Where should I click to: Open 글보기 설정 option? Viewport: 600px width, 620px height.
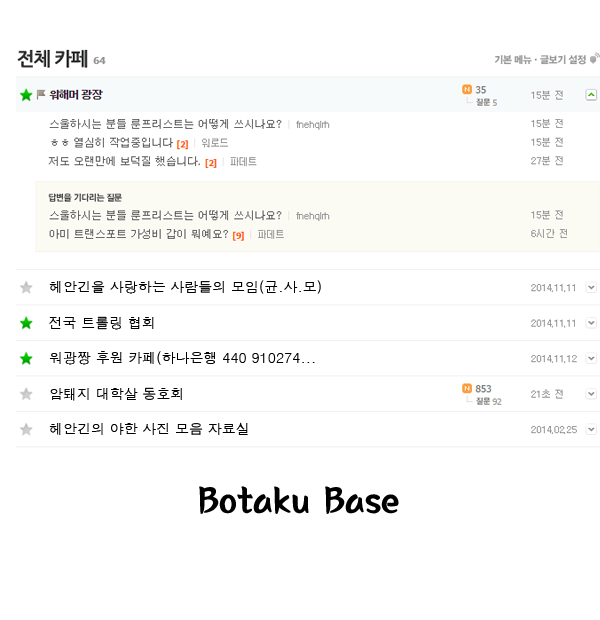coord(563,60)
